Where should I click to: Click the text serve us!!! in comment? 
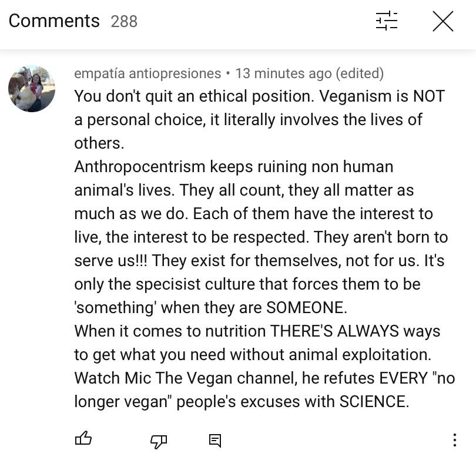(x=111, y=261)
